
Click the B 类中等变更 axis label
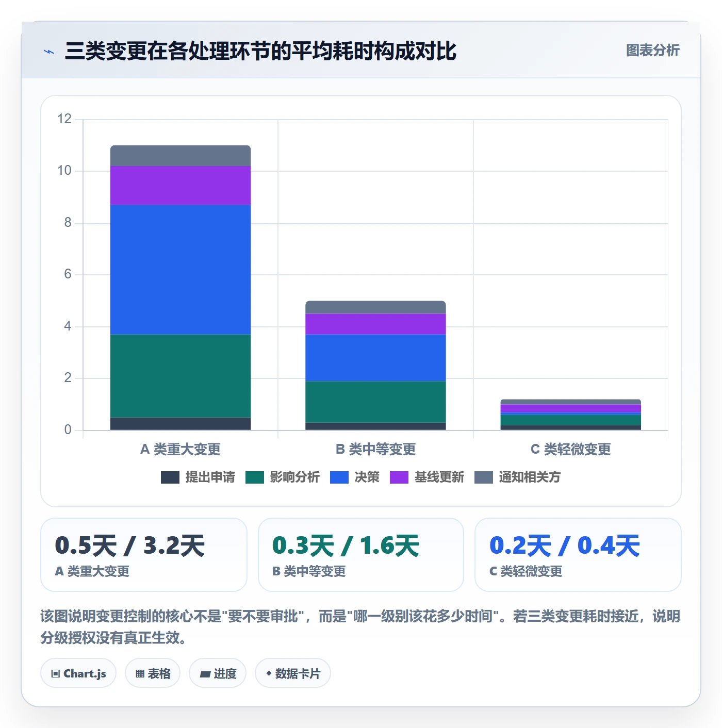tap(375, 450)
